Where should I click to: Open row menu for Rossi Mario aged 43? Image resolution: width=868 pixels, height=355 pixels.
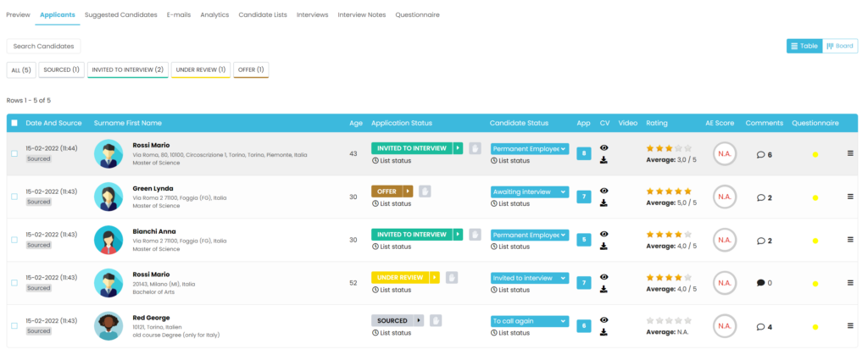pyautogui.click(x=850, y=153)
